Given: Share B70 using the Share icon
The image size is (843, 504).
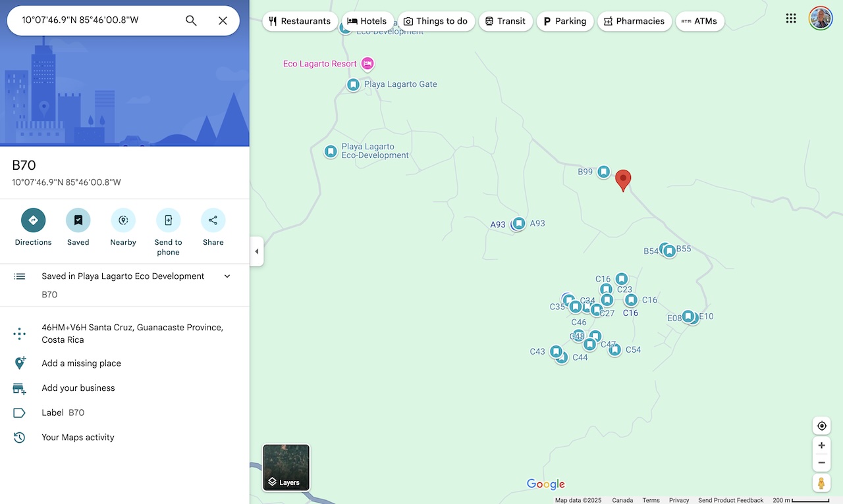Looking at the screenshot, I should tap(213, 220).
